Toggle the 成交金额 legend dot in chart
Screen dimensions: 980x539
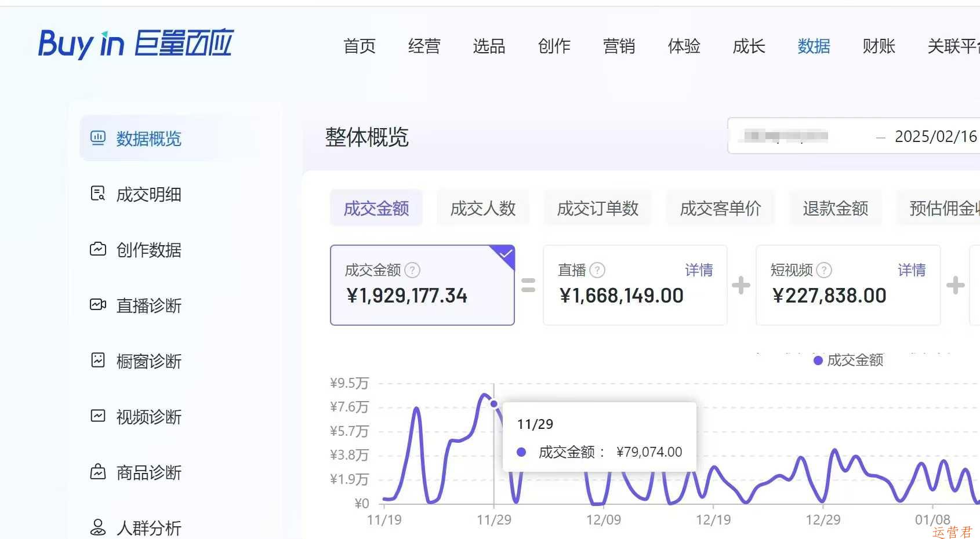[818, 360]
